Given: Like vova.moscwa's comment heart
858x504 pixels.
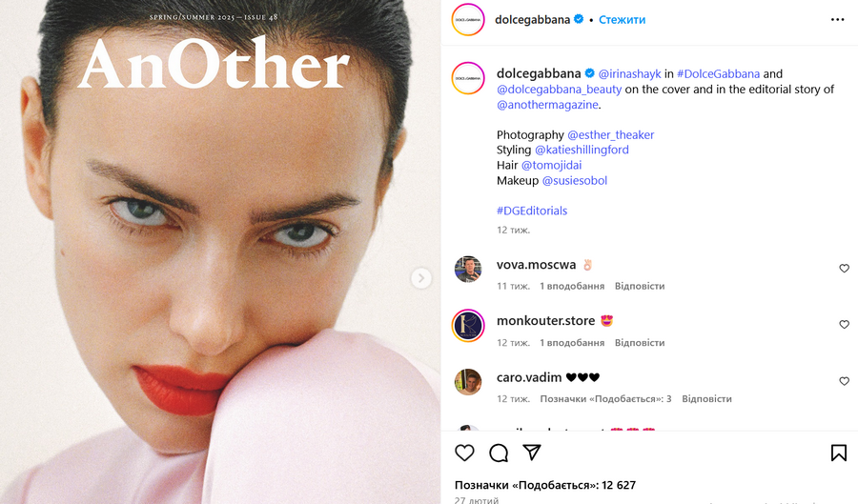Looking at the screenshot, I should [x=845, y=268].
